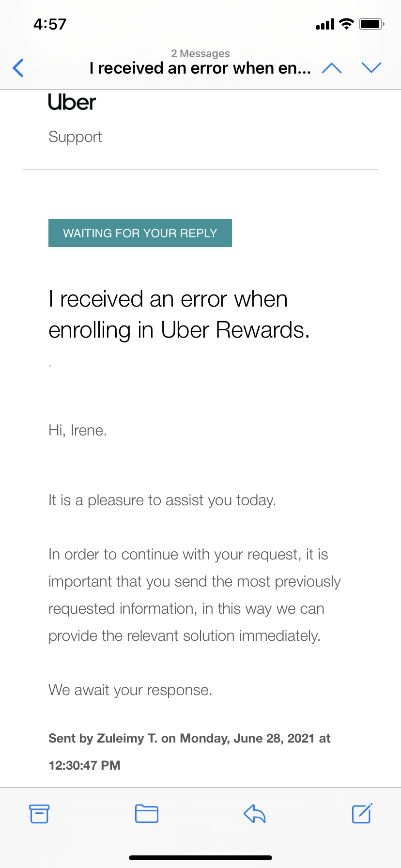Image resolution: width=401 pixels, height=868 pixels.
Task: Move message using the folder icon
Action: (x=147, y=814)
